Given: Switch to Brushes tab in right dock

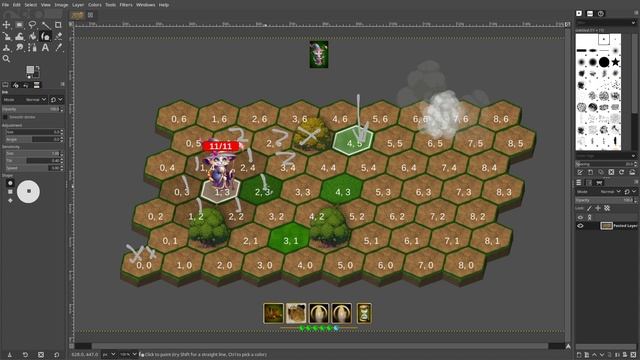Looking at the screenshot, I should [x=579, y=13].
